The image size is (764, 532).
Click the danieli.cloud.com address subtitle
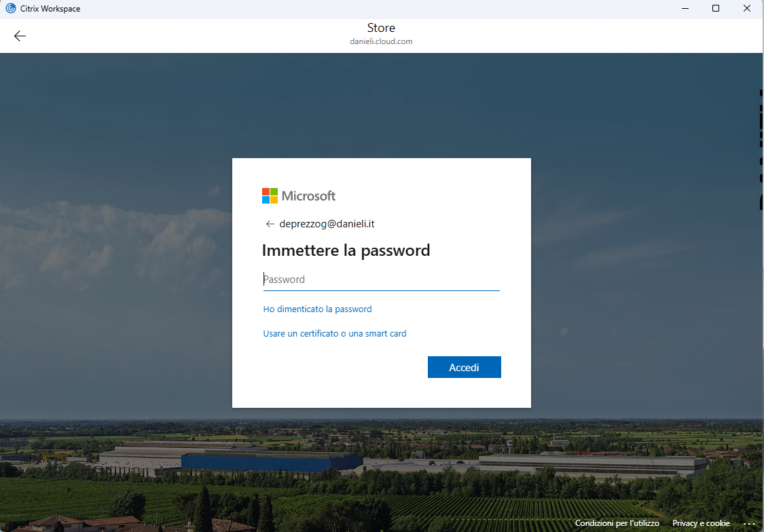[381, 41]
